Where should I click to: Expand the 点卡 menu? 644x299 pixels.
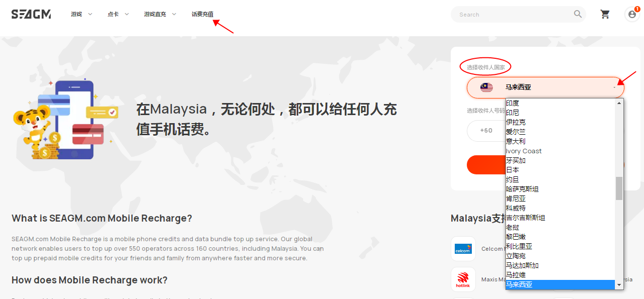[x=118, y=14]
